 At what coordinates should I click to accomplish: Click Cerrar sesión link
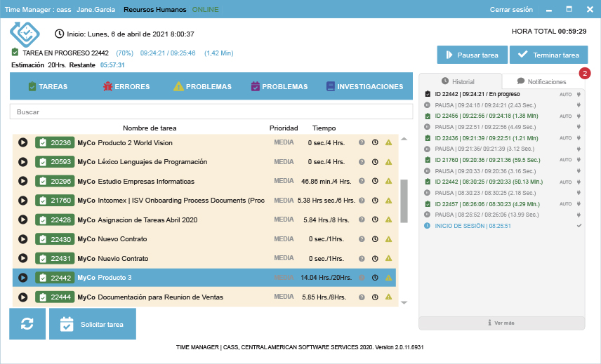click(x=511, y=10)
